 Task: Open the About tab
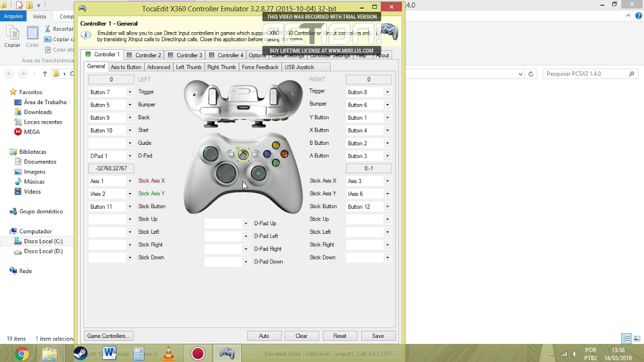pyautogui.click(x=382, y=55)
